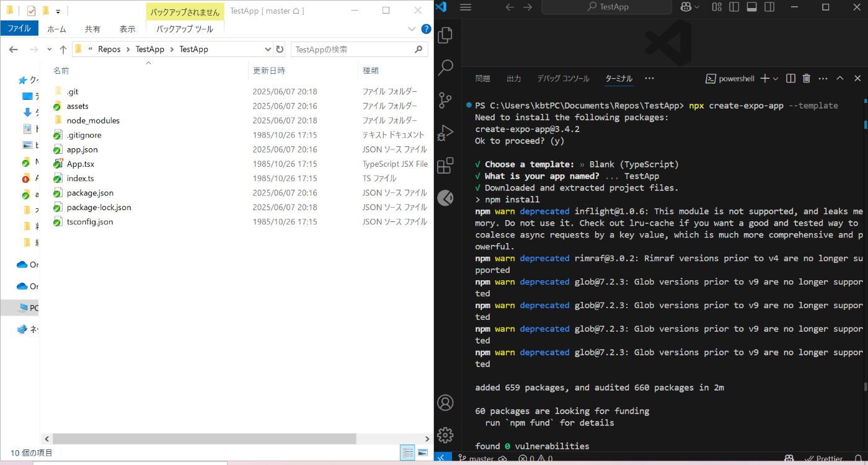Open the ファイル tab in File Explorer

[19, 29]
